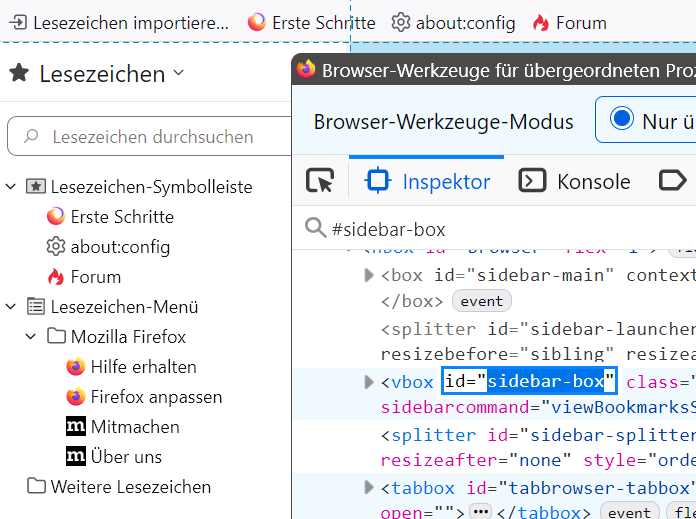Collapse the Lesezeichen-Symbolleiste tree node

[x=11, y=187]
